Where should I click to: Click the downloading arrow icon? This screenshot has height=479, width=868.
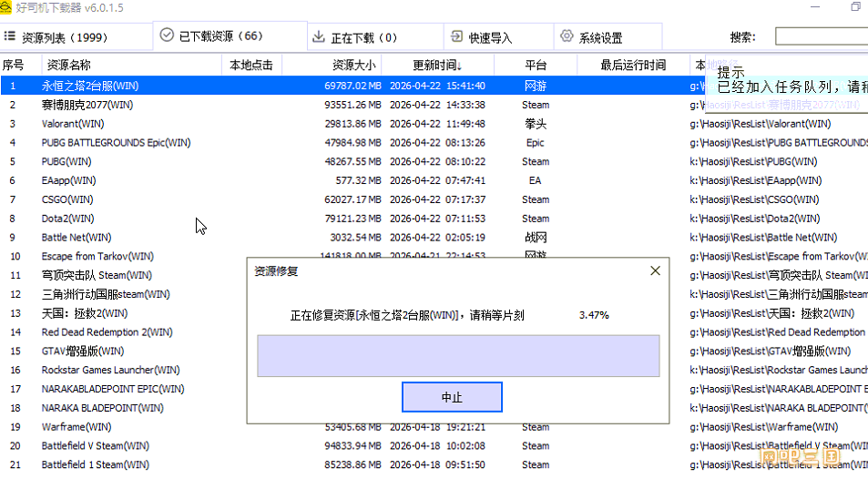318,37
